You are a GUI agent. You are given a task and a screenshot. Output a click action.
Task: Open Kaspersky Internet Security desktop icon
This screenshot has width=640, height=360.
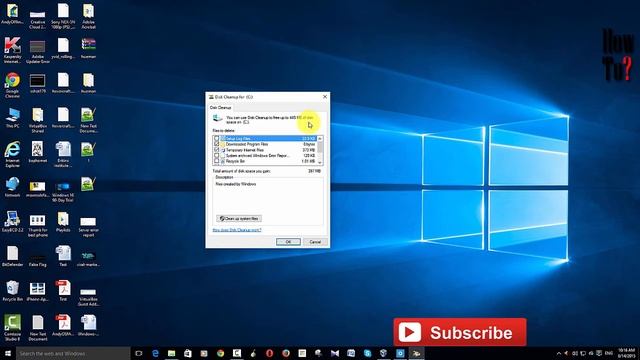[x=12, y=50]
